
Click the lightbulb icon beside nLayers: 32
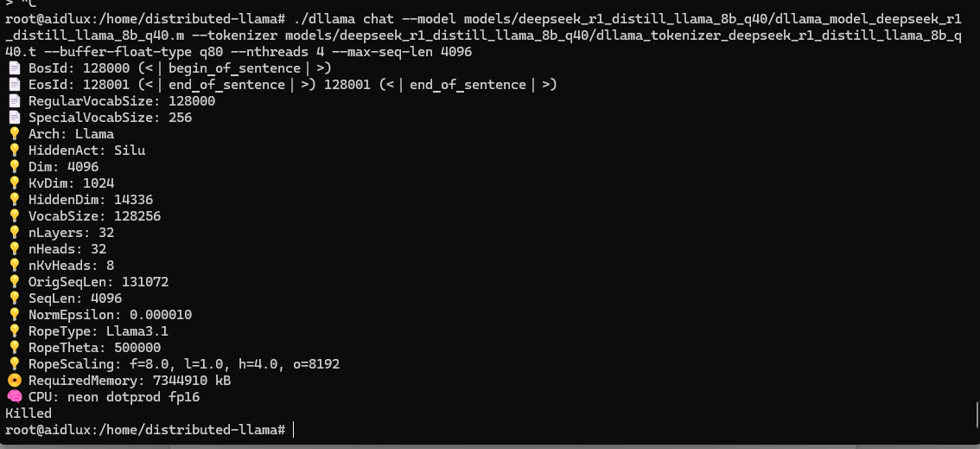point(14,233)
